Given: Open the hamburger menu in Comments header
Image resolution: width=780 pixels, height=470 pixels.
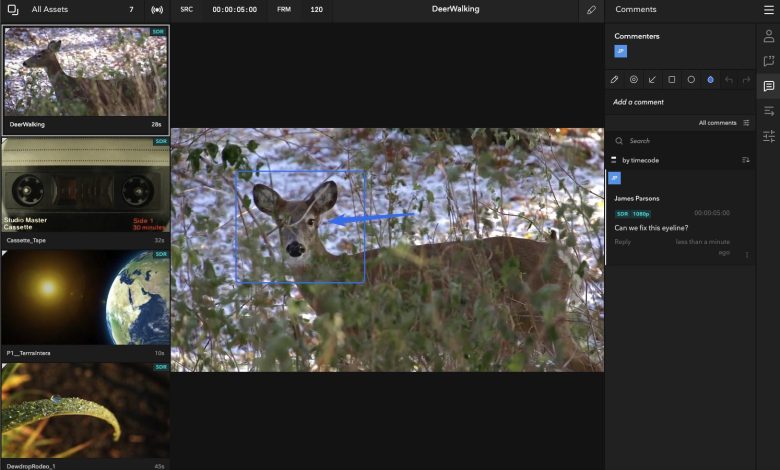Looking at the screenshot, I should 768,9.
